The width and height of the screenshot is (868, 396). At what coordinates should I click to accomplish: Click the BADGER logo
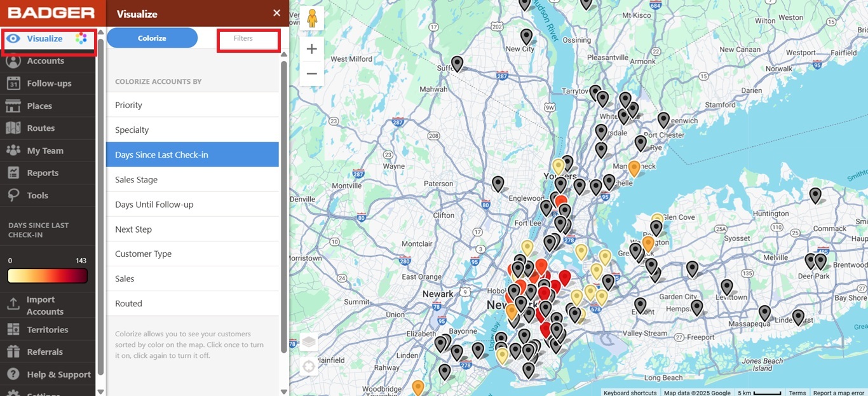[51, 13]
